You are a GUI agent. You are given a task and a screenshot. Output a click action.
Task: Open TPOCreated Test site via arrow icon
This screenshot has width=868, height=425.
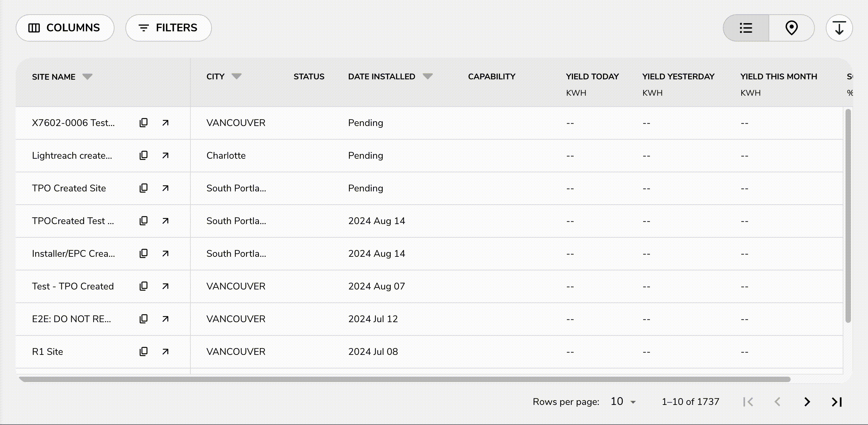point(165,221)
